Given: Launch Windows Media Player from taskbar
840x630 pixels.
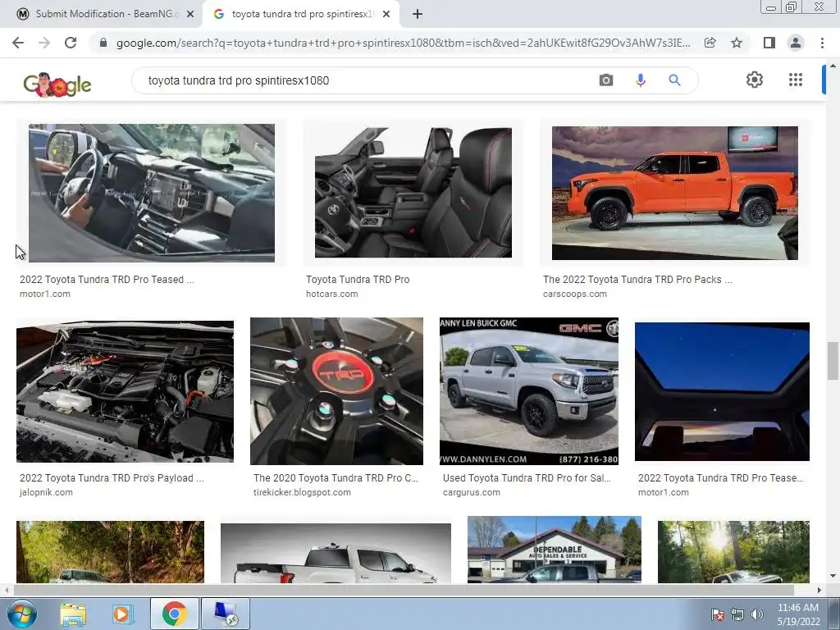Looking at the screenshot, I should pyautogui.click(x=122, y=614).
